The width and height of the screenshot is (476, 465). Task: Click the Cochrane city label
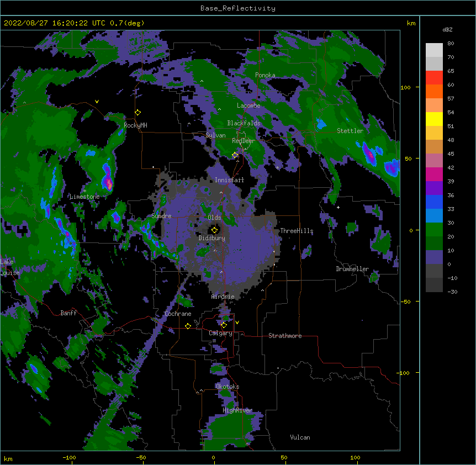(x=178, y=314)
